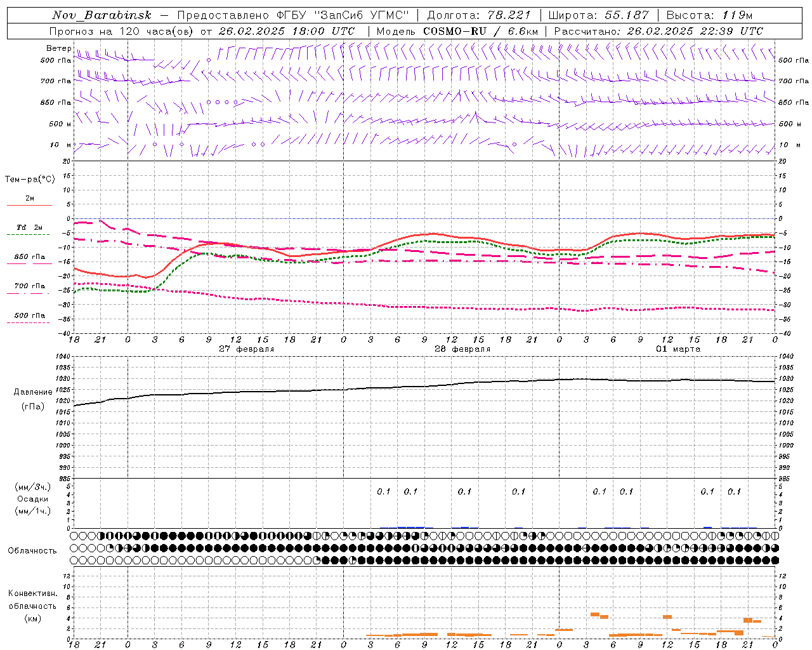The height and width of the screenshot is (650, 812).
Task: Click the Осадки panel label
Action: (33, 499)
